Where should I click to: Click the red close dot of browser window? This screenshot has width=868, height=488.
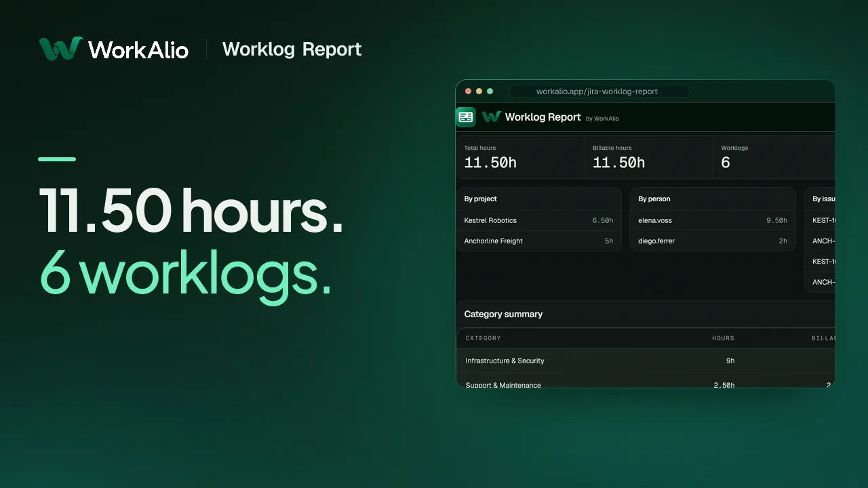click(x=468, y=91)
